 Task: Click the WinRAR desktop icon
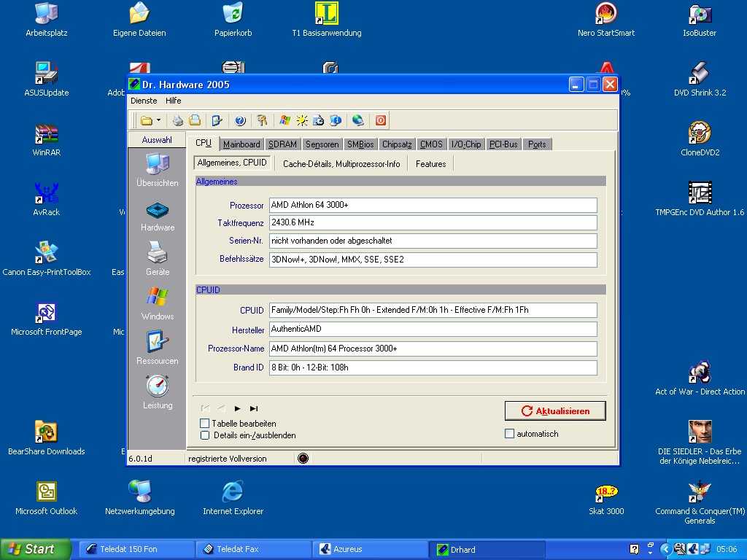click(x=46, y=140)
